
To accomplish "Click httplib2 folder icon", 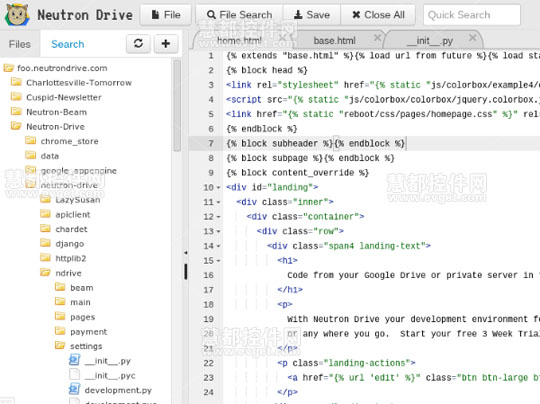I will [x=45, y=258].
